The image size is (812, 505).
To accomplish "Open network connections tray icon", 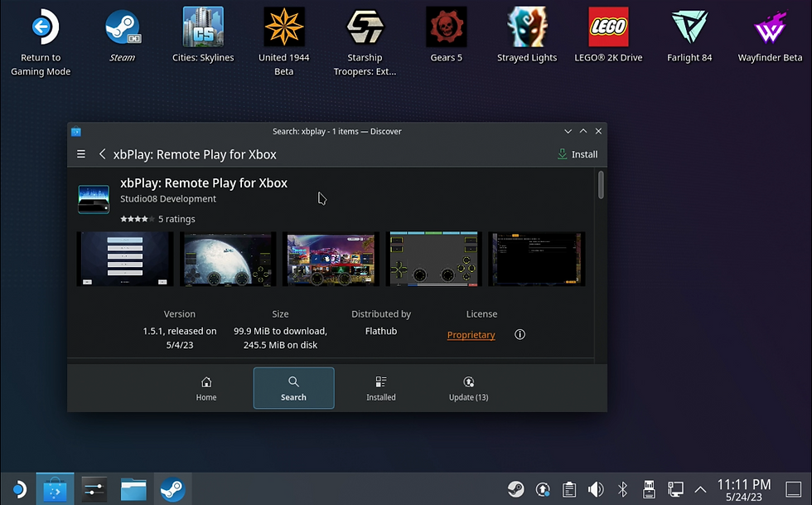I will 675,489.
